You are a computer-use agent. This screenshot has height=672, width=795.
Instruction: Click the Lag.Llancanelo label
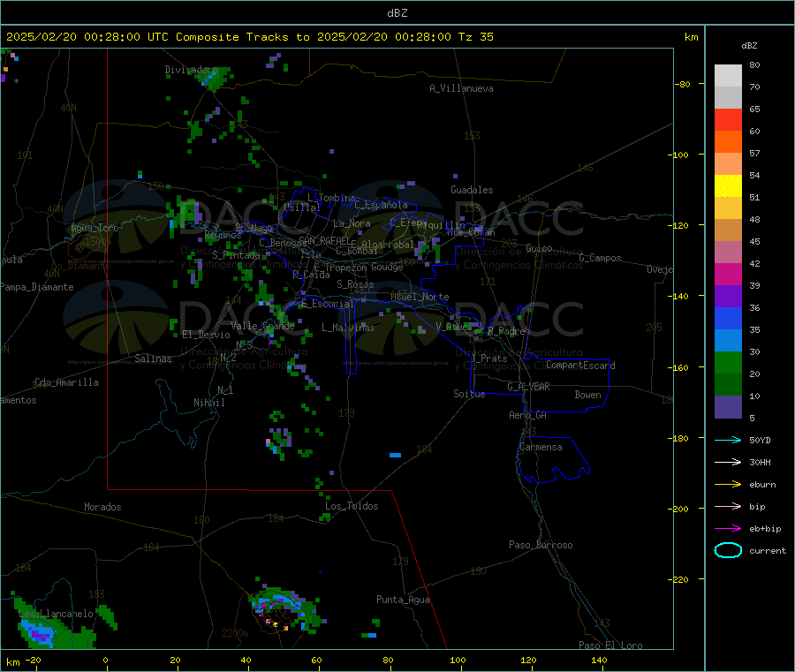tap(57, 614)
